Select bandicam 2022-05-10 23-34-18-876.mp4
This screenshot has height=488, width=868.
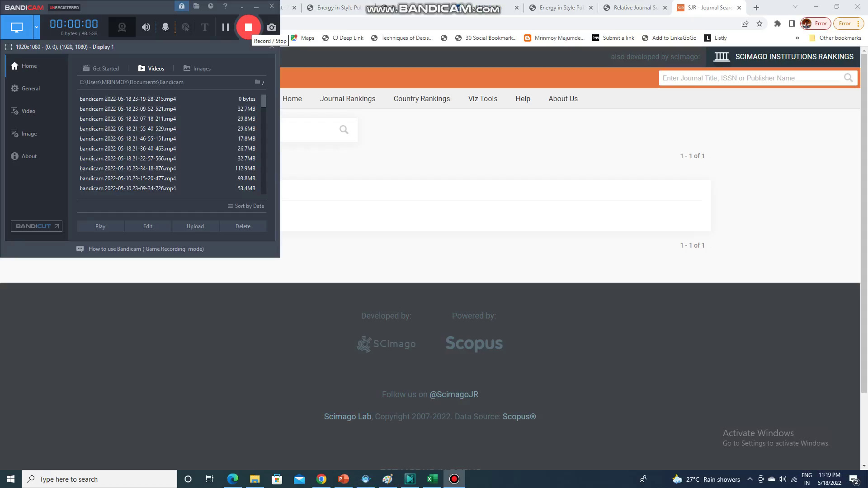tap(168, 169)
